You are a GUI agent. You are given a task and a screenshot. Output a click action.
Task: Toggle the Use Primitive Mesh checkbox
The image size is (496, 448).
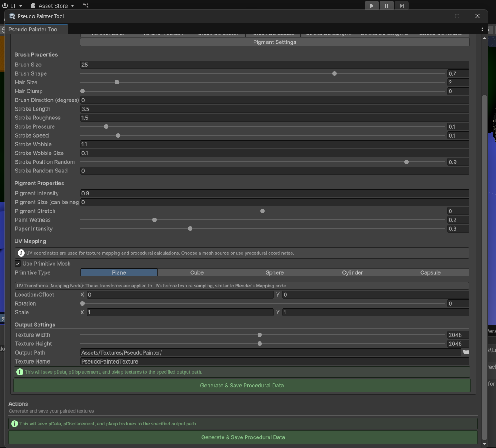click(18, 264)
